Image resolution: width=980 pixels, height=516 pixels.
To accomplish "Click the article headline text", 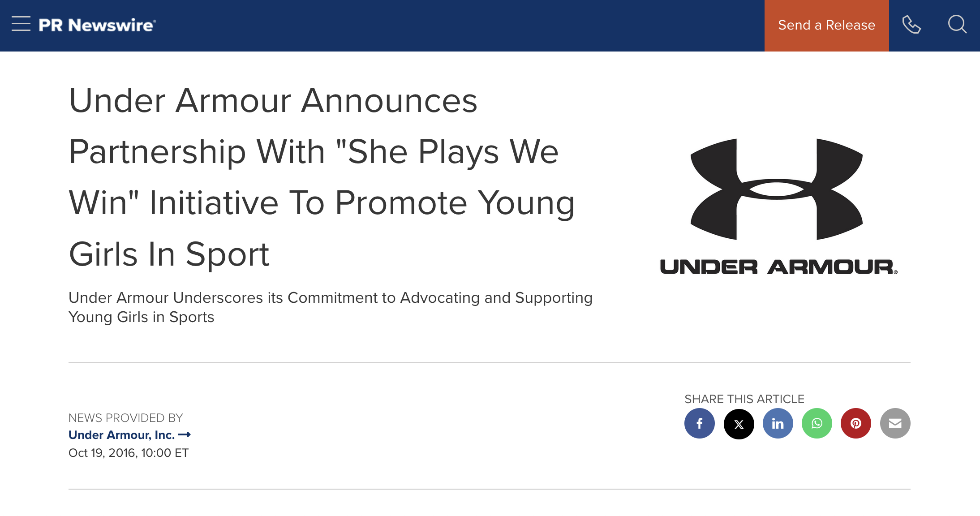I will coord(321,177).
